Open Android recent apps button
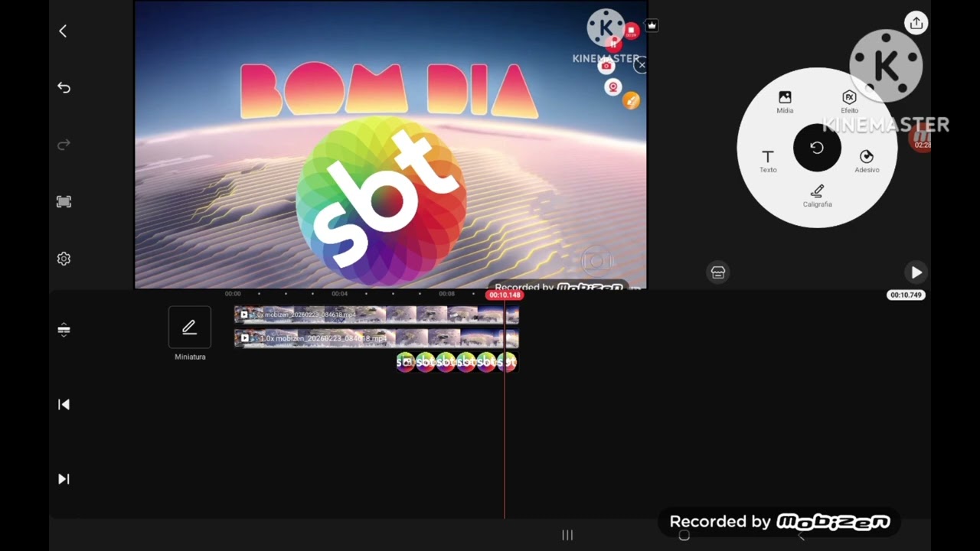 (x=567, y=536)
